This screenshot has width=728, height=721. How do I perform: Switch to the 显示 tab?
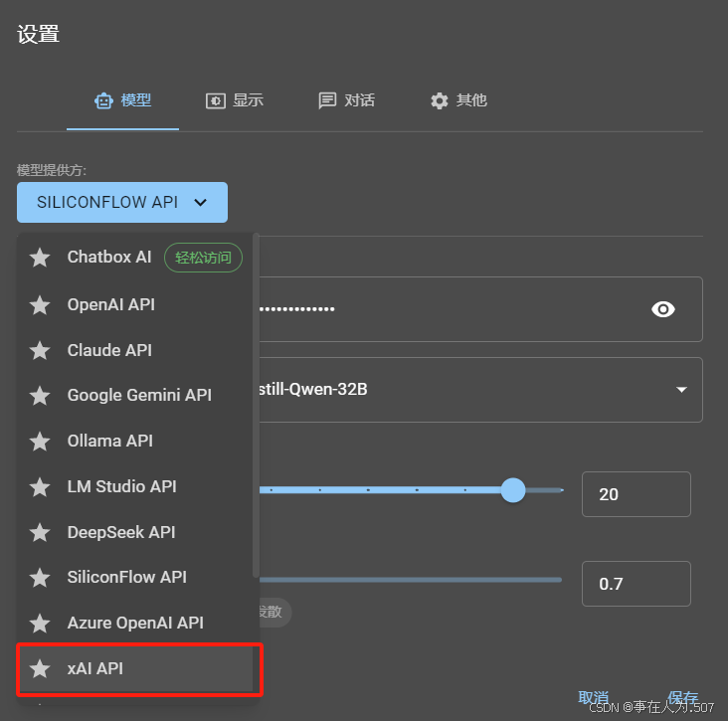point(235,100)
